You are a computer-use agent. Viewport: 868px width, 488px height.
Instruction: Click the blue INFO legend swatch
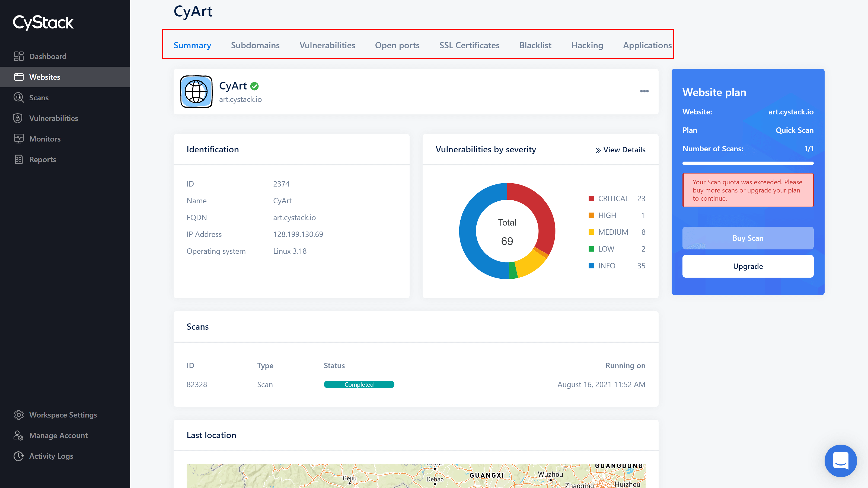click(x=591, y=266)
